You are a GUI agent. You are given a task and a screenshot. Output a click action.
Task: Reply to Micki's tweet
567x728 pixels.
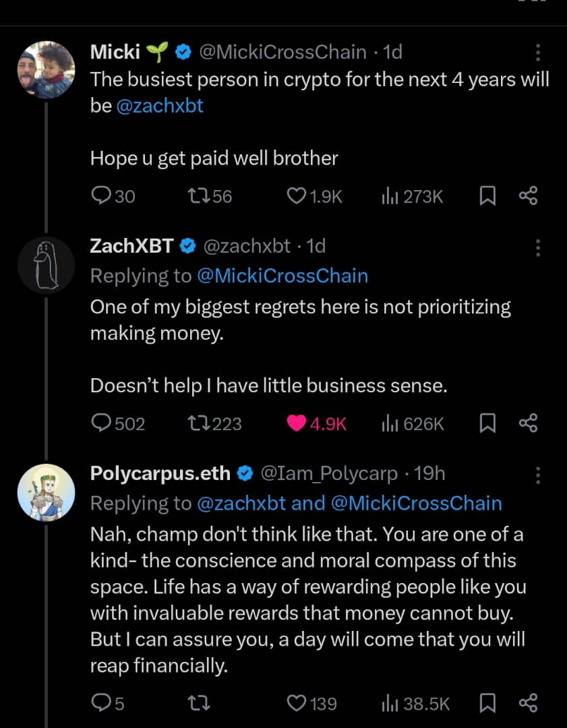coord(100,196)
